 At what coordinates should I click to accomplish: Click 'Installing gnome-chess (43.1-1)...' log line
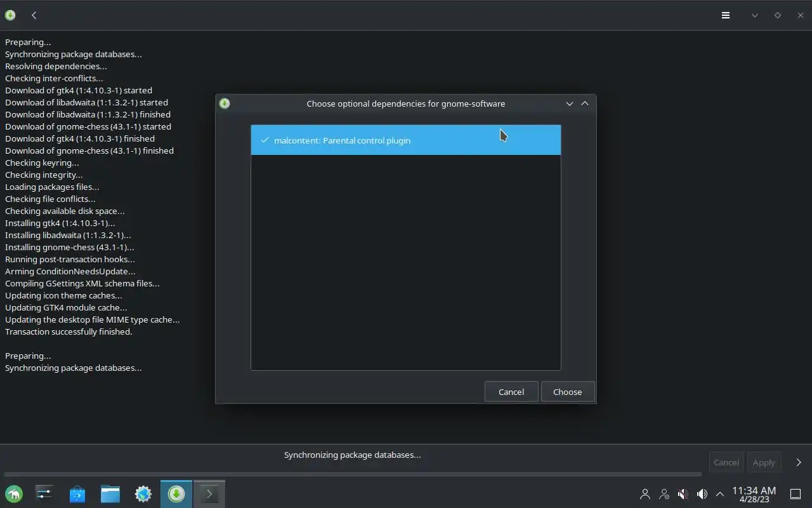70,247
